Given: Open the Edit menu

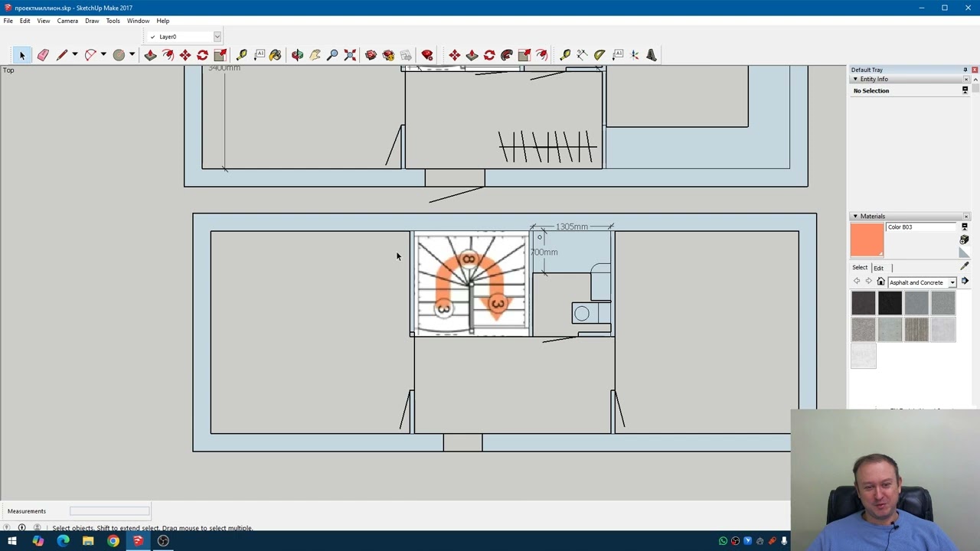Looking at the screenshot, I should (x=25, y=21).
